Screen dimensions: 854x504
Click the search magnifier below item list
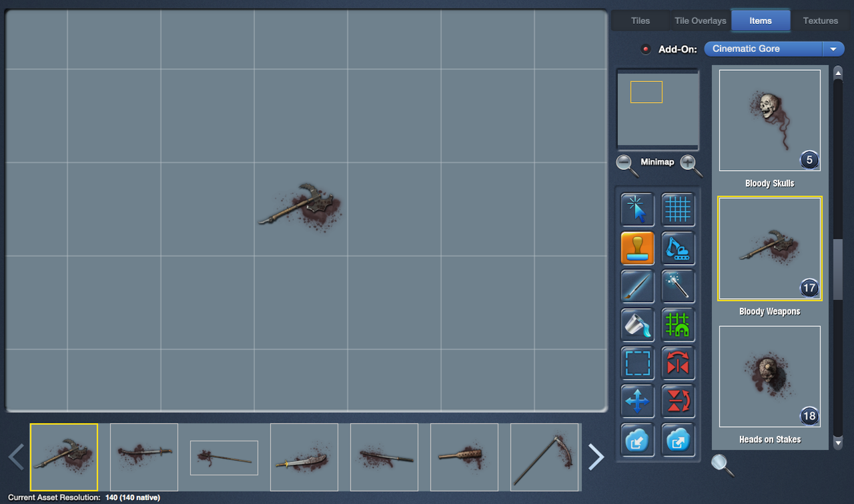(722, 465)
